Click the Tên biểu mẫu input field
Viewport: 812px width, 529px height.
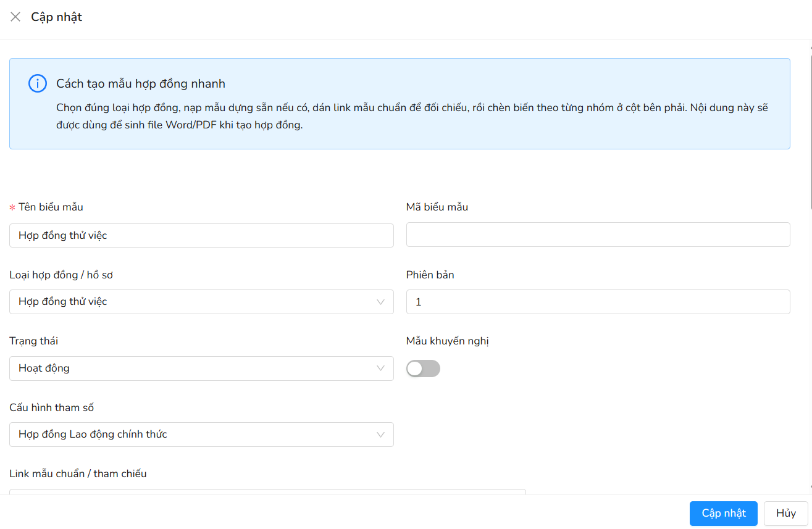201,235
